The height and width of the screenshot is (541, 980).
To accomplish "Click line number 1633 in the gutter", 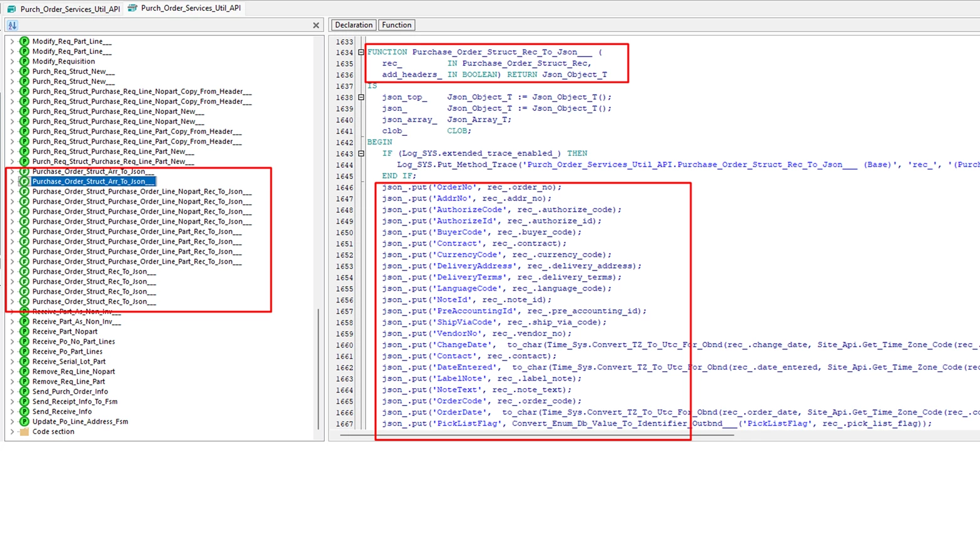I will pyautogui.click(x=344, y=42).
